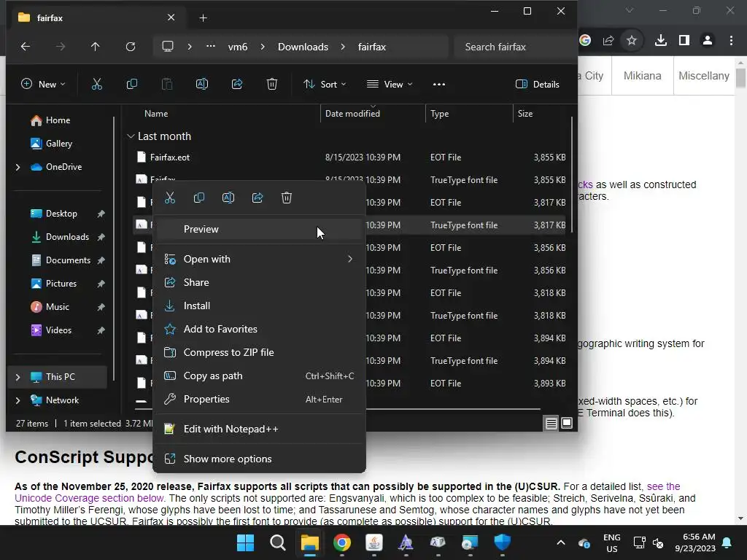
Task: Choose Install from context menu
Action: (x=259, y=306)
